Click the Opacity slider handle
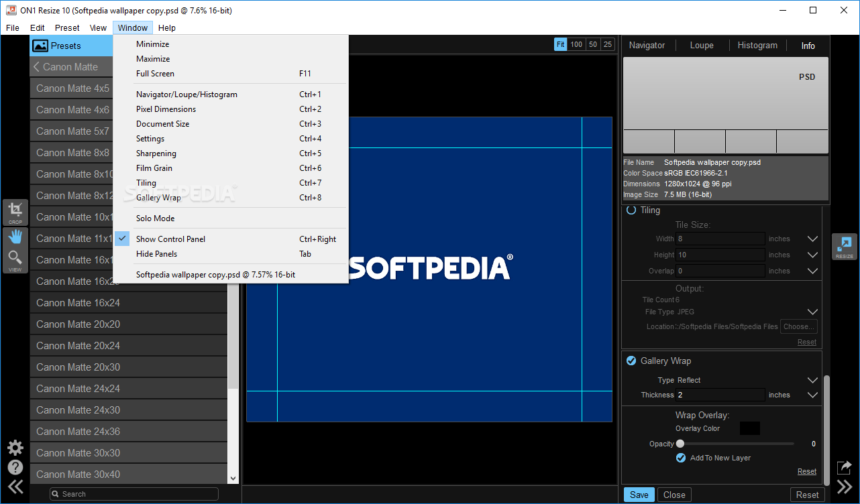 tap(680, 444)
